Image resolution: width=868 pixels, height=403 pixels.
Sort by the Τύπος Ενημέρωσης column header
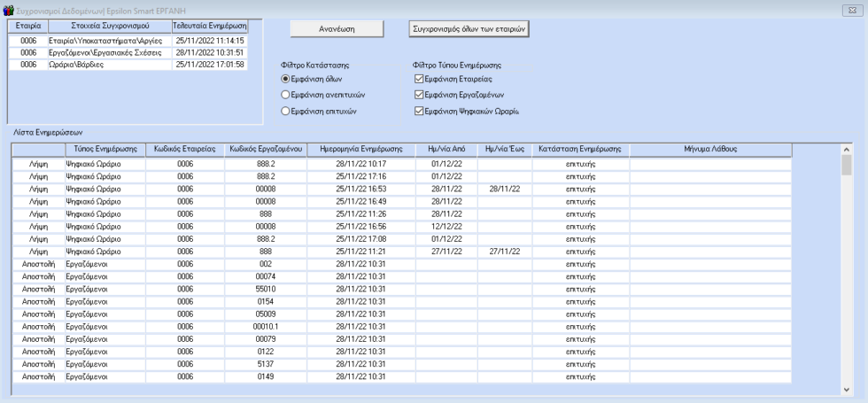pos(93,150)
